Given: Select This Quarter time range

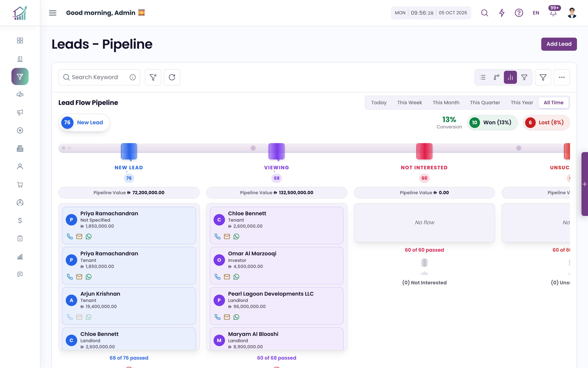Looking at the screenshot, I should pos(485,102).
